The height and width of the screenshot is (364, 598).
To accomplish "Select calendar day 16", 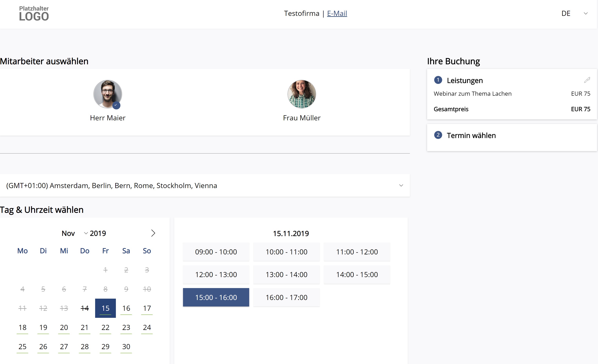I will pyautogui.click(x=126, y=308).
